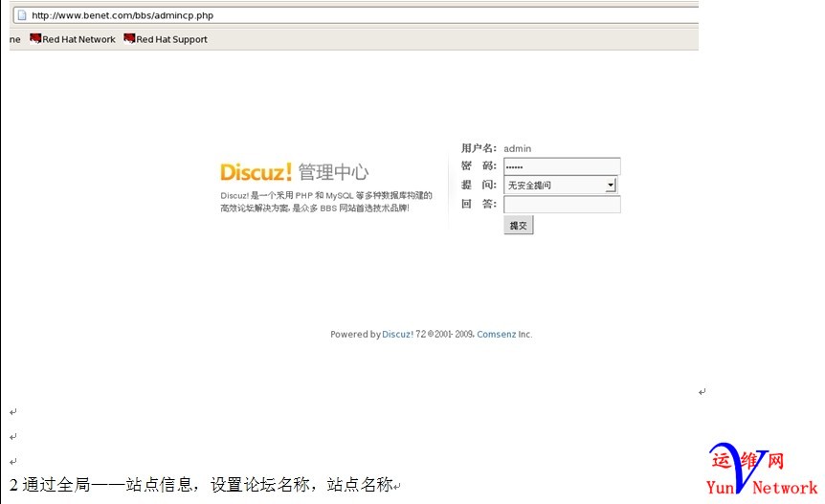Click the Discuz! 管理中心 logo

point(294,172)
